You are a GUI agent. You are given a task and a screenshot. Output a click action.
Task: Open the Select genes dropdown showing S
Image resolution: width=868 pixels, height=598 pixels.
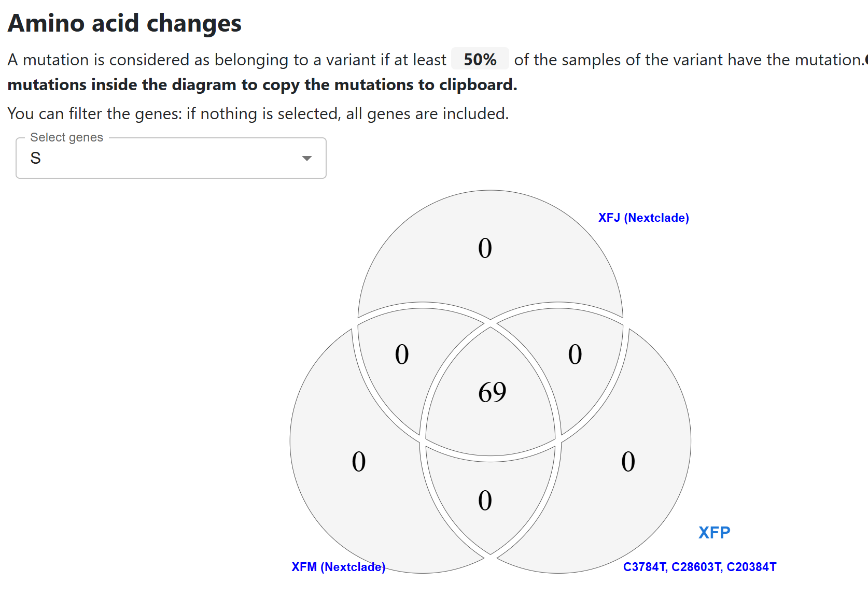(x=171, y=158)
